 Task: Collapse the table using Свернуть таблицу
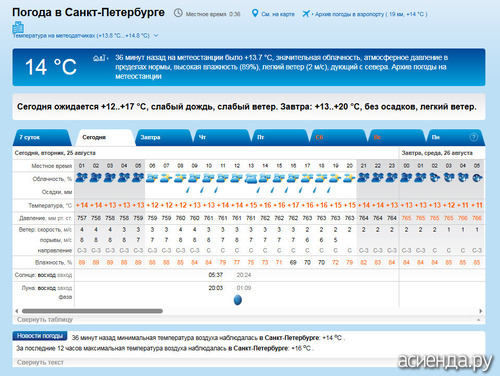pyautogui.click(x=45, y=319)
